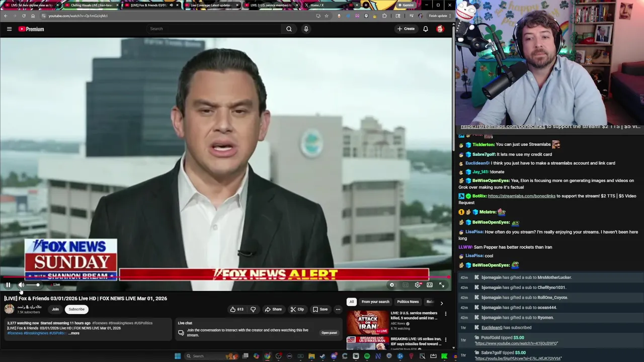The height and width of the screenshot is (362, 644).
Task: Select the Politics News chip
Action: coord(408,302)
